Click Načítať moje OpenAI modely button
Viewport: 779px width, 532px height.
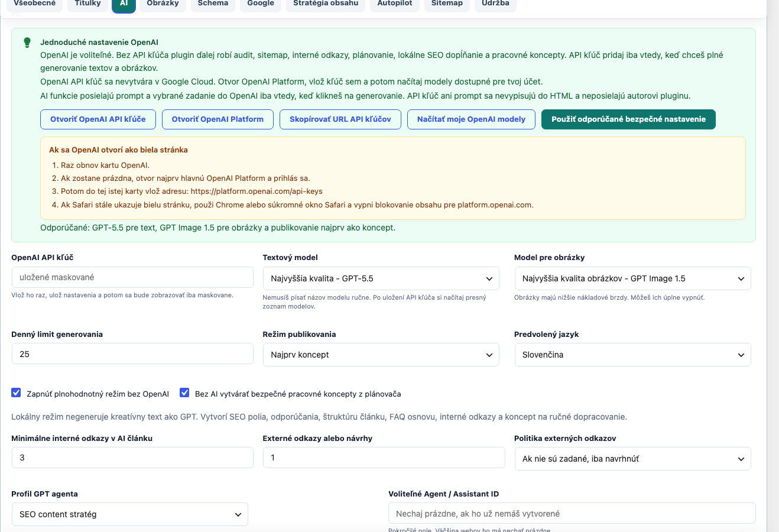[x=471, y=119]
